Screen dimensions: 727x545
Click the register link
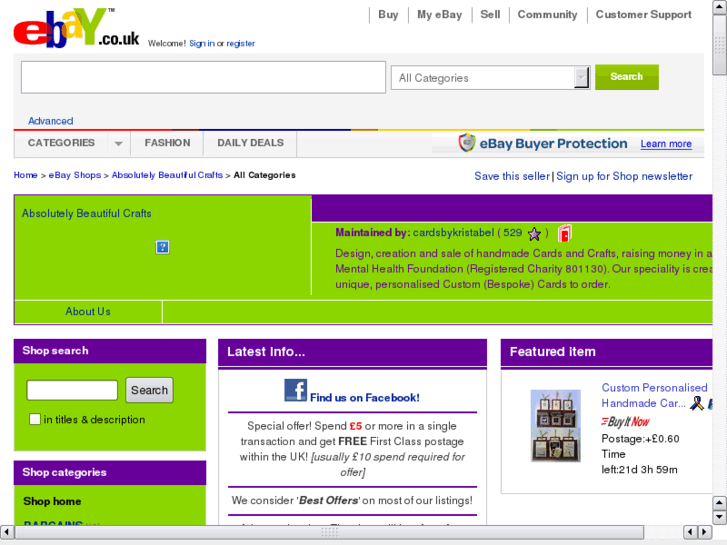click(241, 43)
